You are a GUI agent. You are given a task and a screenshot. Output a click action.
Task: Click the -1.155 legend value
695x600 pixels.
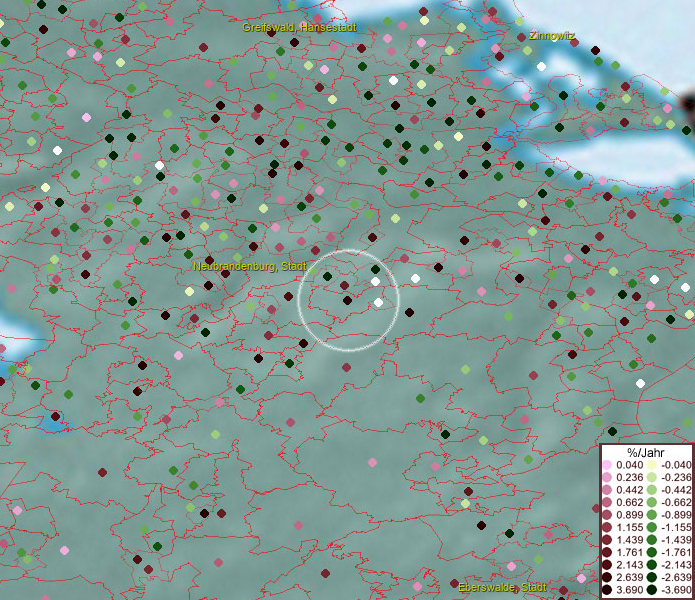pos(676,527)
